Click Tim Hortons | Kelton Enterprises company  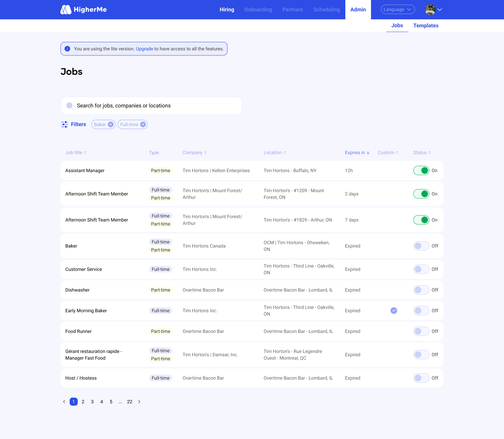click(216, 170)
